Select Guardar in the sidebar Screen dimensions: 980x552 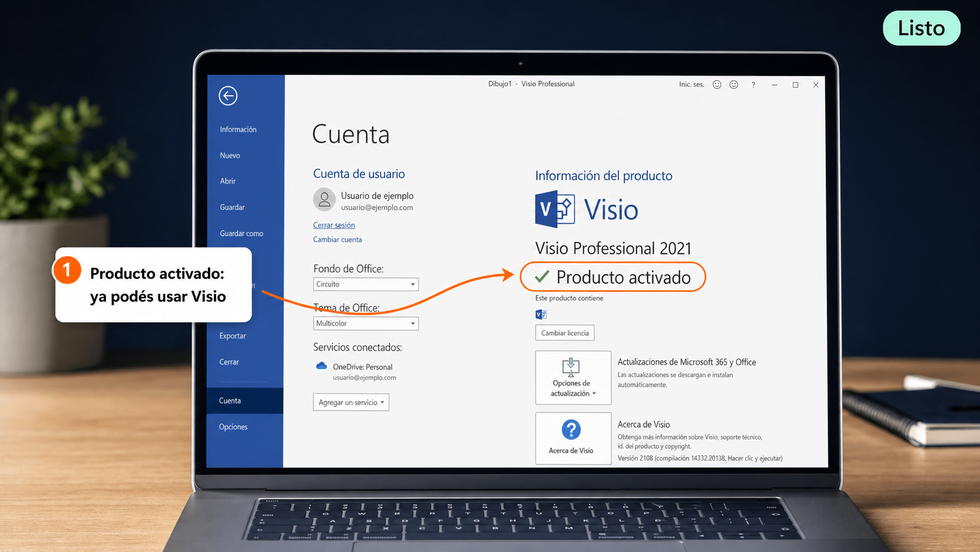232,207
